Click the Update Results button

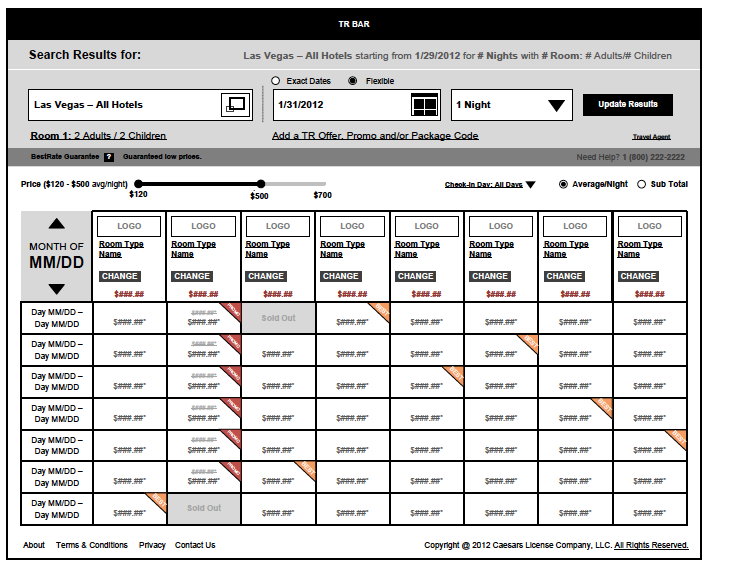coord(628,105)
